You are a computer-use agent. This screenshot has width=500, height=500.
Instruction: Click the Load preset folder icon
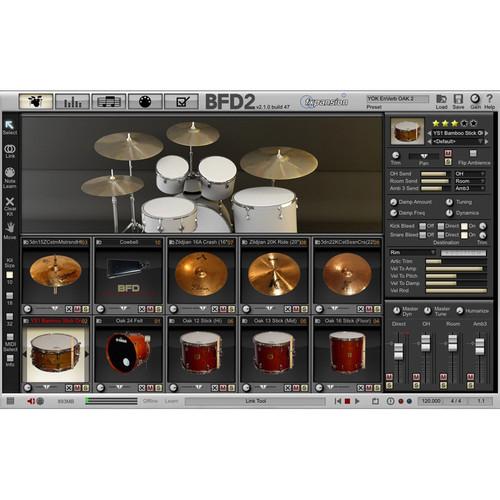point(441,99)
